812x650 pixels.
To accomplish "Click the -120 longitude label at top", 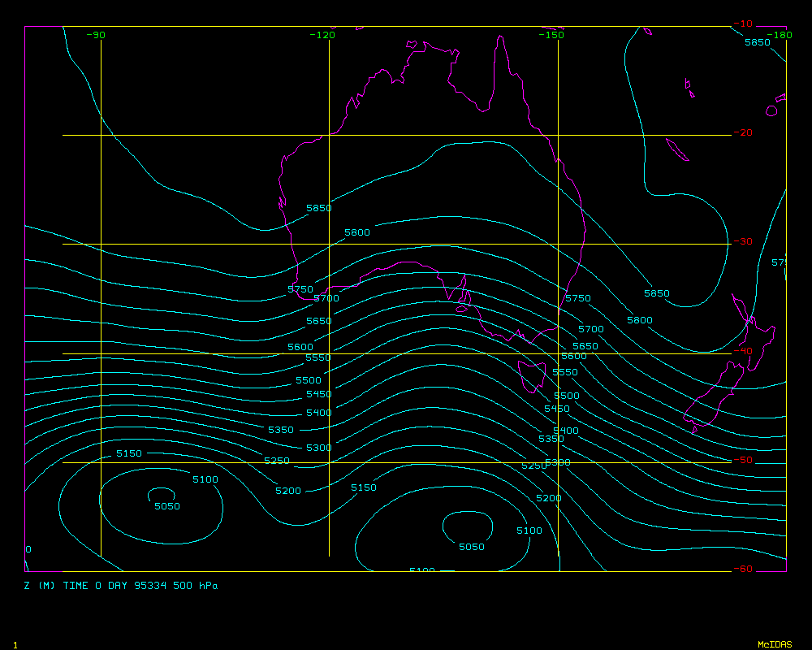I will pyautogui.click(x=322, y=35).
